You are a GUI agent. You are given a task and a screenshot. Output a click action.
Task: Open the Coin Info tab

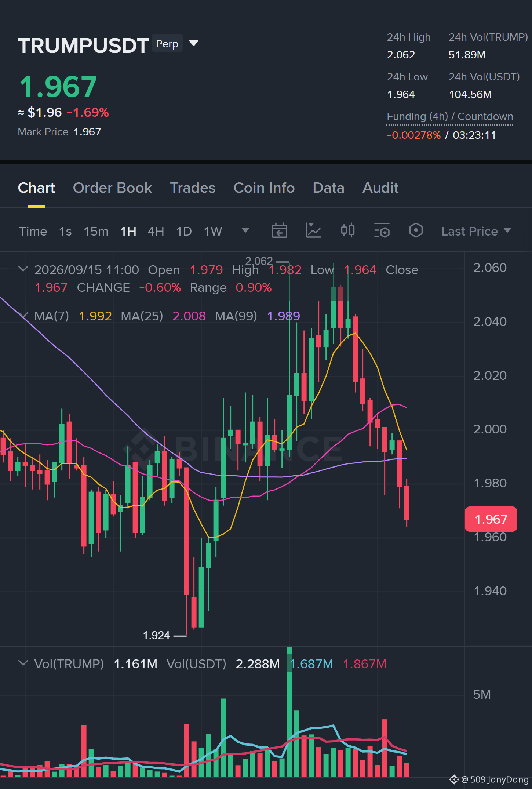[264, 188]
